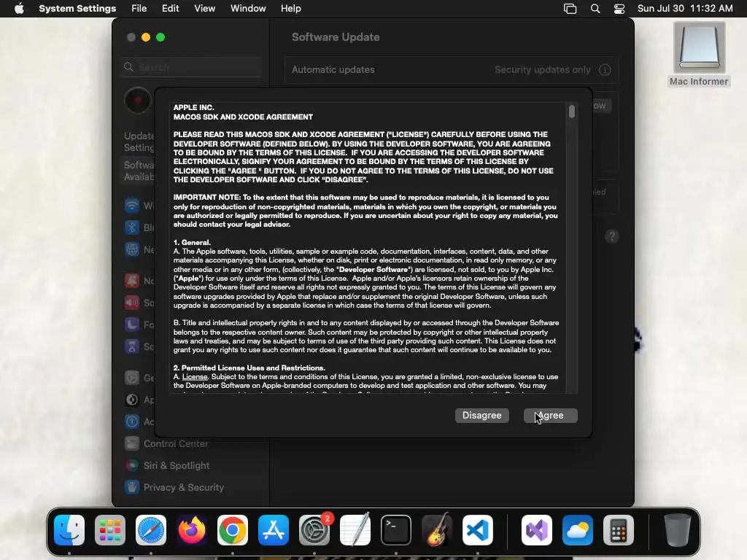This screenshot has height=560, width=747.
Task: Click the Stage Manager icon in menu bar
Action: tap(570, 9)
